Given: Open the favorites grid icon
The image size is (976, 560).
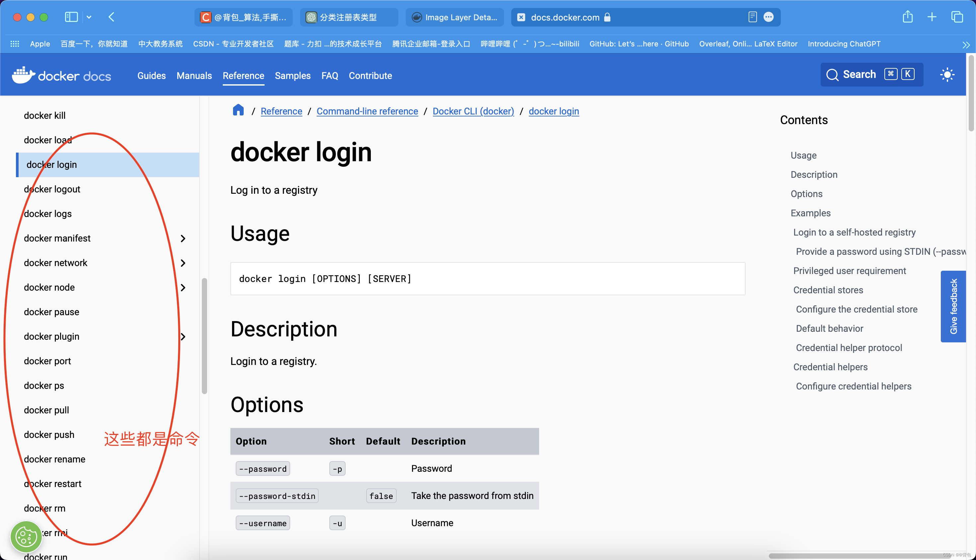Looking at the screenshot, I should coord(15,44).
